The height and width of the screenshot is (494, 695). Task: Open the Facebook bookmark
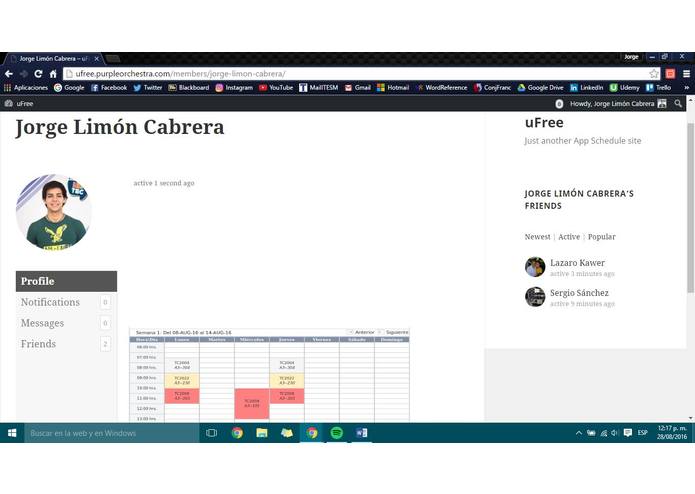coord(109,88)
